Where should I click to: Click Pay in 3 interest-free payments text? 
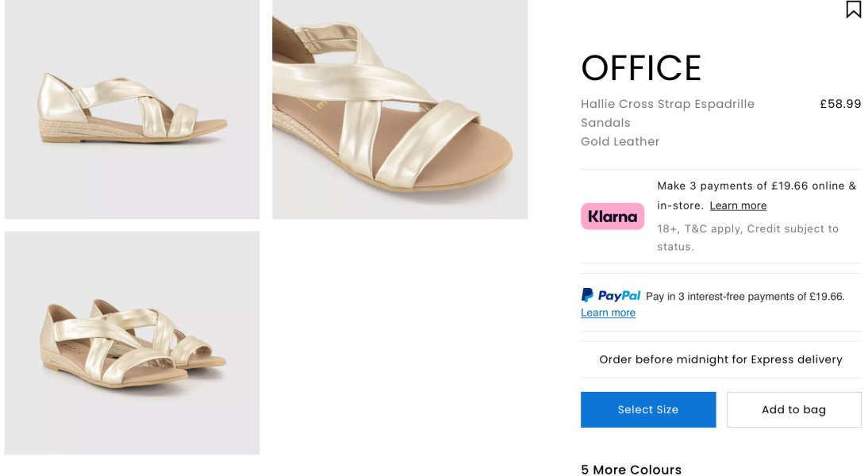[743, 297]
